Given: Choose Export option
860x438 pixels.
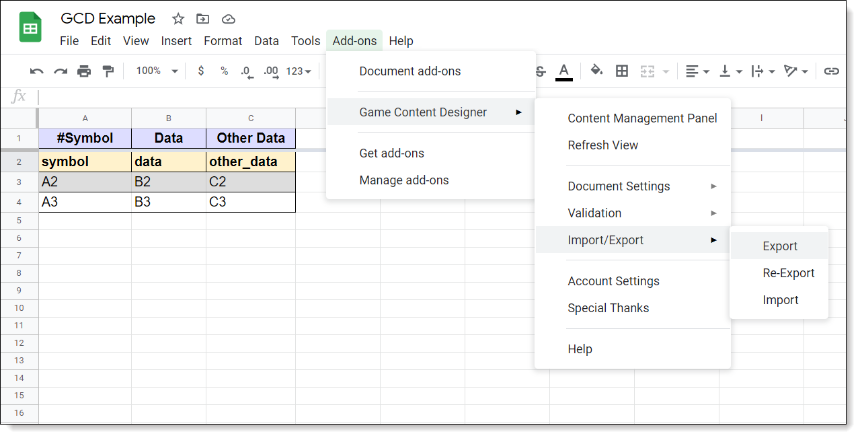Looking at the screenshot, I should [779, 246].
